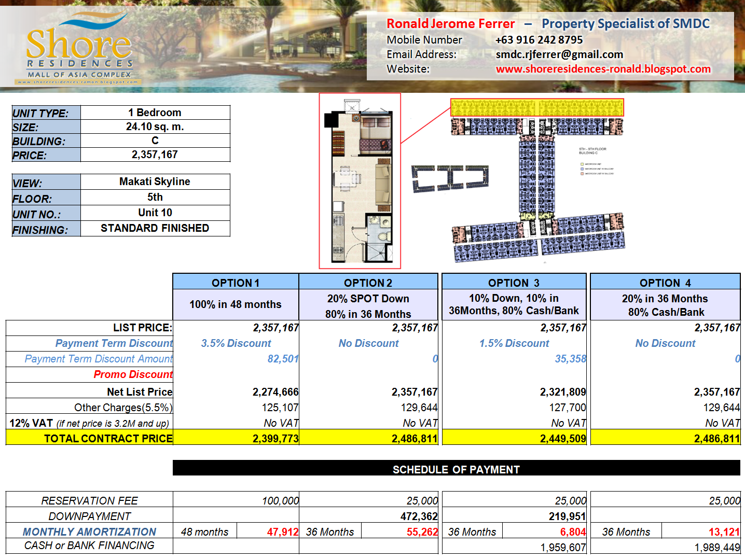This screenshot has height=560, width=745.
Task: Select the OPTION 2 column header
Action: [368, 283]
